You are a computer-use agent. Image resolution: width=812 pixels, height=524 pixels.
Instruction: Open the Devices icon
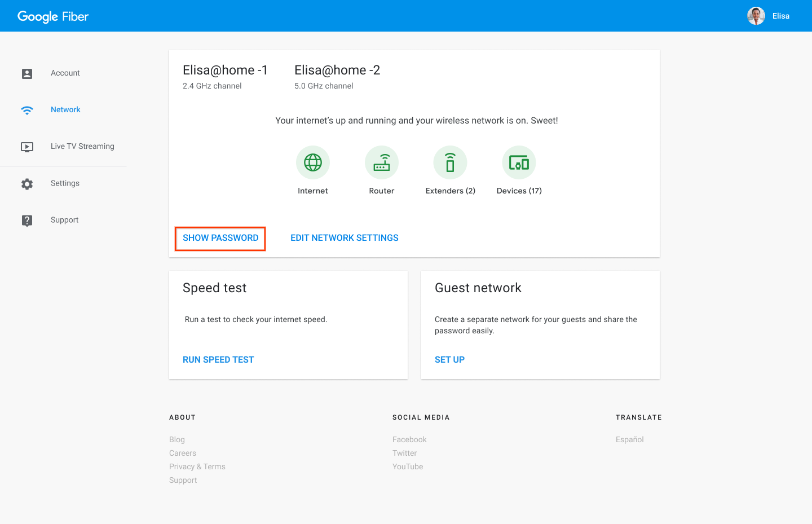click(519, 162)
